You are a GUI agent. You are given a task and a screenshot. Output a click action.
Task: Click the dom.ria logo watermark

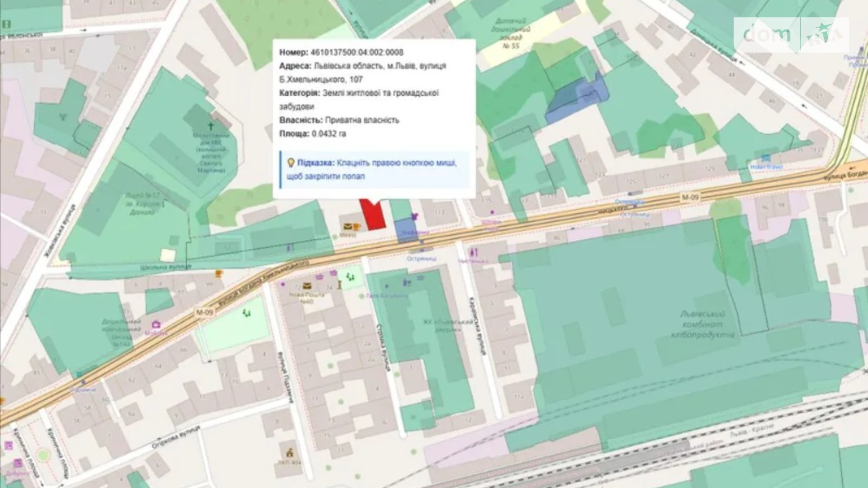[791, 35]
